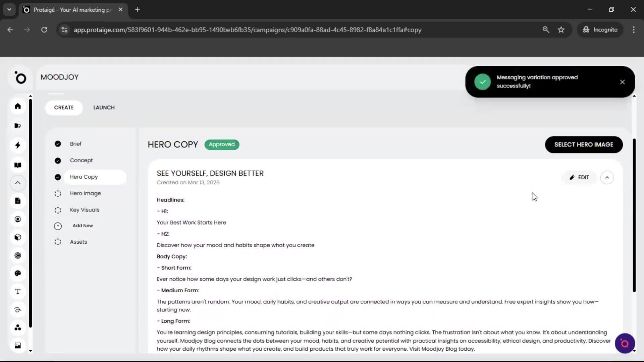The height and width of the screenshot is (362, 644).
Task: Check the Assets step indicator
Action: coord(57,242)
